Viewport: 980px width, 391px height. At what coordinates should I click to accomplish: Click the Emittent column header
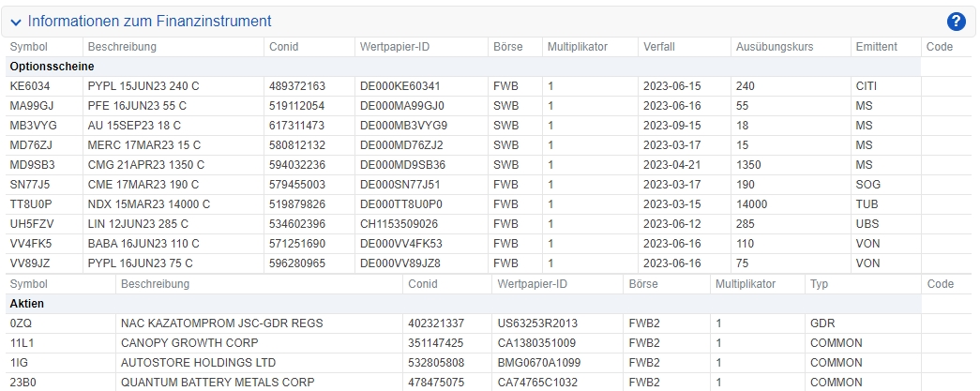coord(876,47)
